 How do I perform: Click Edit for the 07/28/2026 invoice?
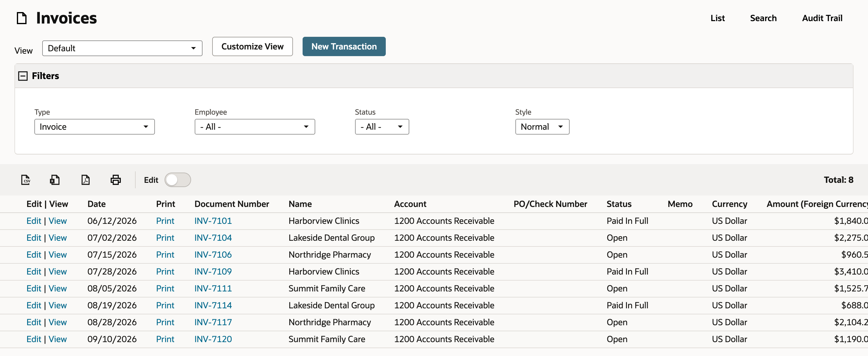[x=34, y=272]
